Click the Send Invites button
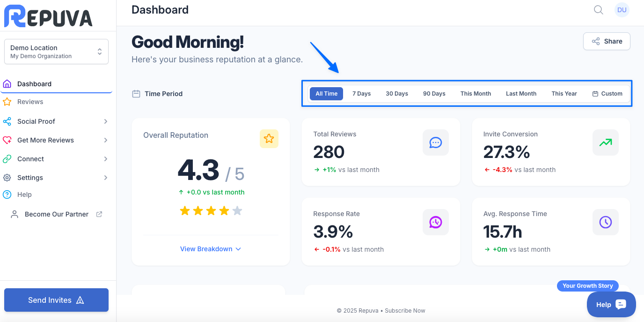This screenshot has width=644, height=322. coord(56,300)
